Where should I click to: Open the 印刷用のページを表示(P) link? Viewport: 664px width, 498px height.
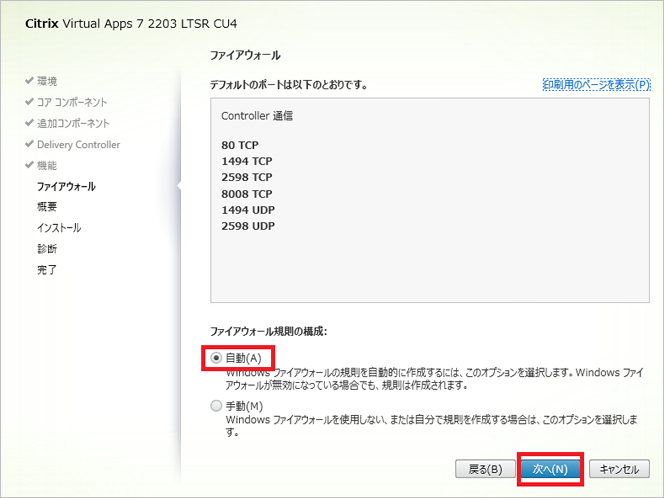click(596, 85)
